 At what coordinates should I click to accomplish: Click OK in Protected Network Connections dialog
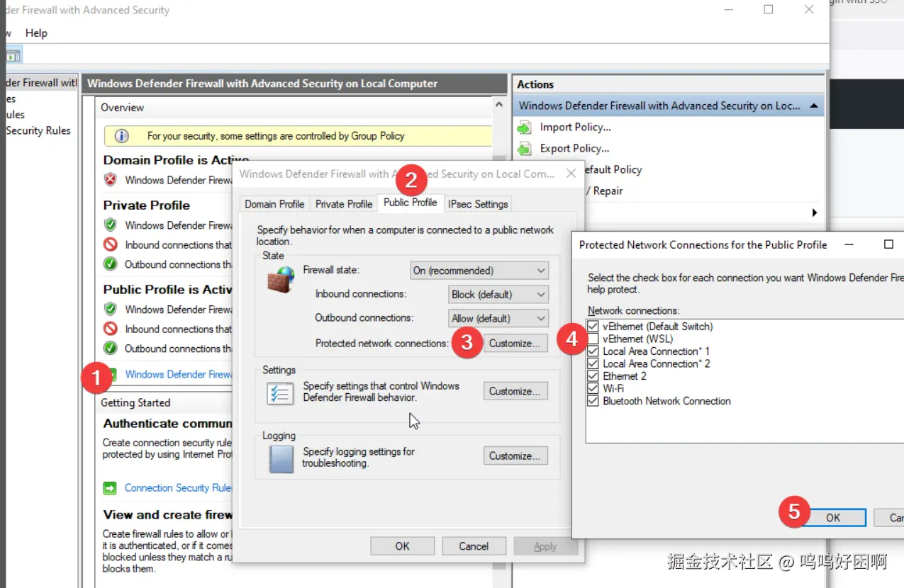tap(833, 518)
